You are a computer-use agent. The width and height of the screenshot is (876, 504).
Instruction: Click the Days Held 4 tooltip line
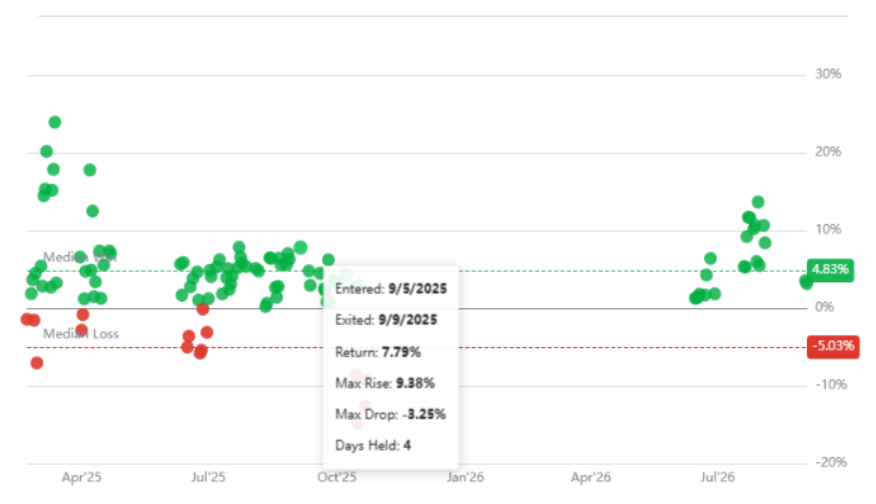pos(373,446)
